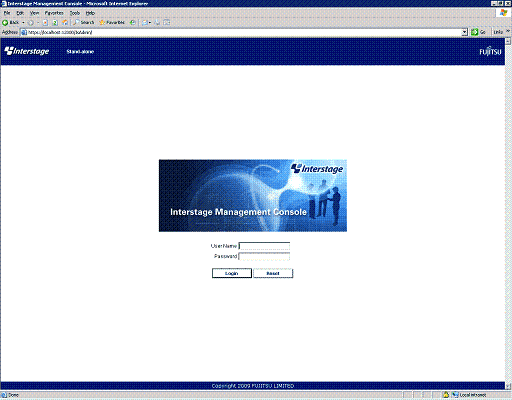Click the Login button
The width and height of the screenshot is (512, 400).
click(232, 273)
